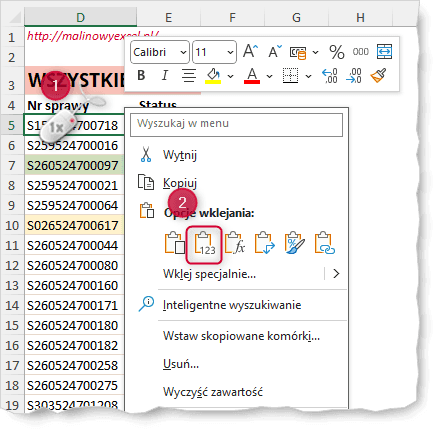435x429 pixels.
Task: Apply the red font color button
Action: point(252,76)
